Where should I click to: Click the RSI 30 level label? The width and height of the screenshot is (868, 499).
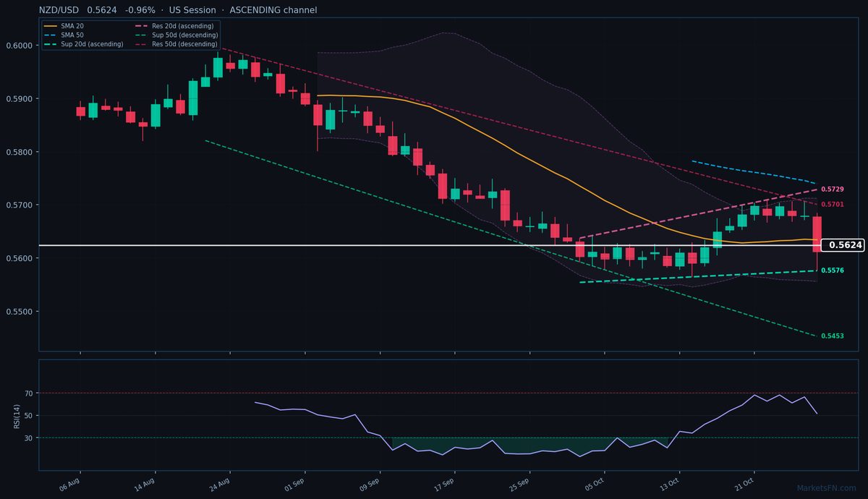click(x=30, y=438)
